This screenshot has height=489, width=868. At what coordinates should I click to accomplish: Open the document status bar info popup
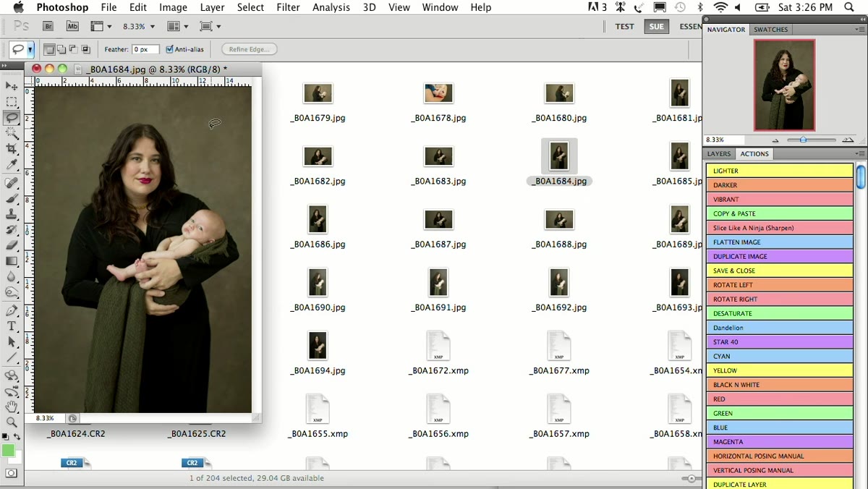[x=72, y=418]
